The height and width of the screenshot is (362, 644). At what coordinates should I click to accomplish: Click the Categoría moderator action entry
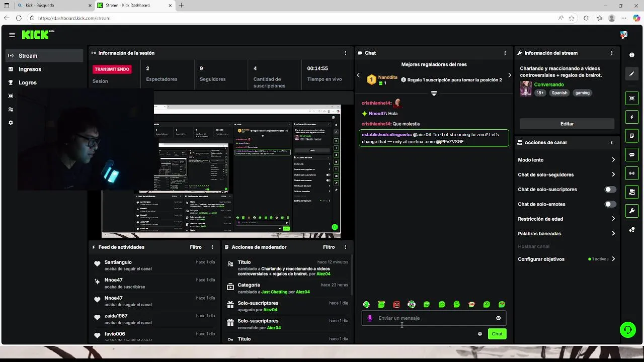click(288, 288)
